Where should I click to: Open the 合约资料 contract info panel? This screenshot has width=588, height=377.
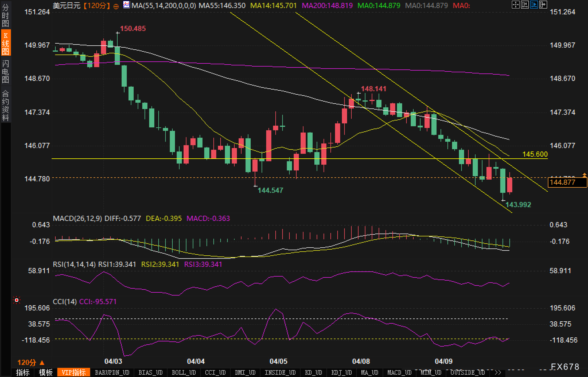coord(5,105)
